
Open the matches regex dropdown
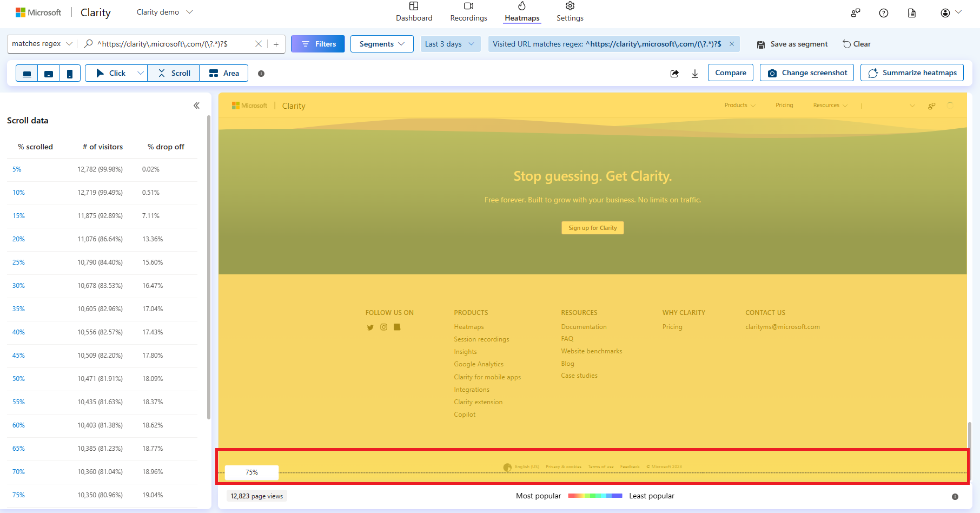[x=42, y=44]
